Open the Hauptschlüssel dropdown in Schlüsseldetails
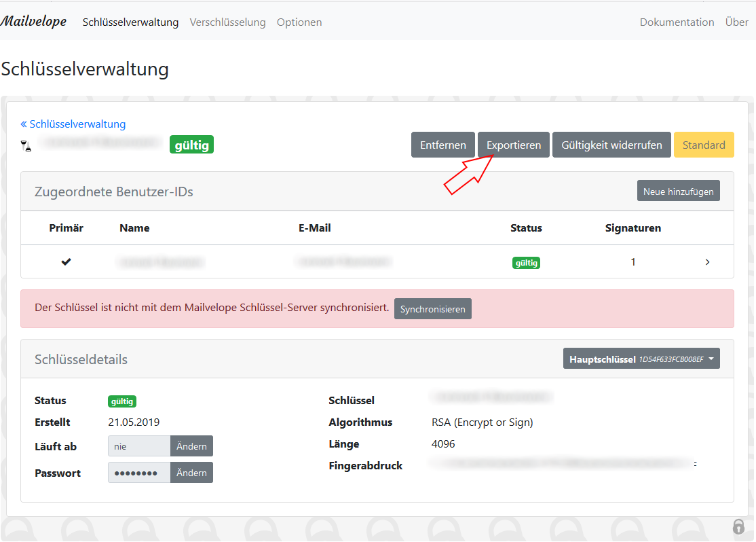The width and height of the screenshot is (756, 542). pos(641,358)
